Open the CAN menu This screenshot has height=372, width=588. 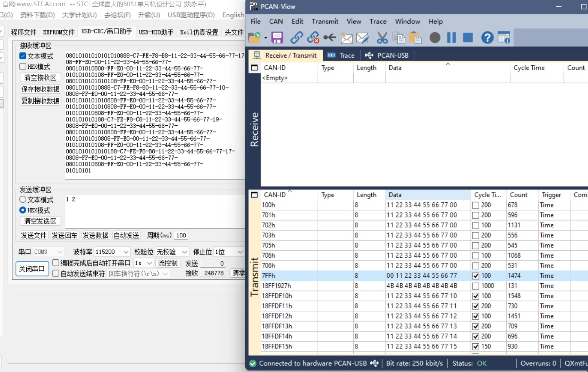276,22
